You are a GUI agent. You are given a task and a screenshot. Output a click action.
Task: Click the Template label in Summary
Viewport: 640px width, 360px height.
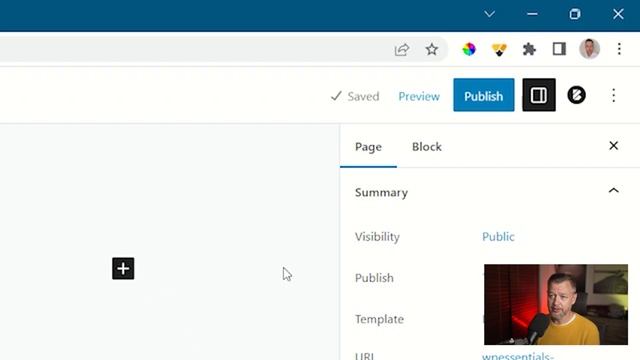[x=379, y=319]
